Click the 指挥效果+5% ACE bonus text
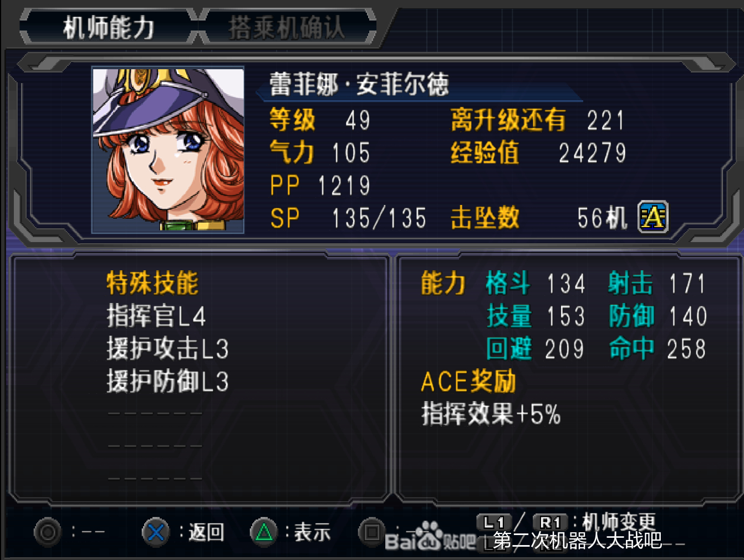 (x=491, y=414)
